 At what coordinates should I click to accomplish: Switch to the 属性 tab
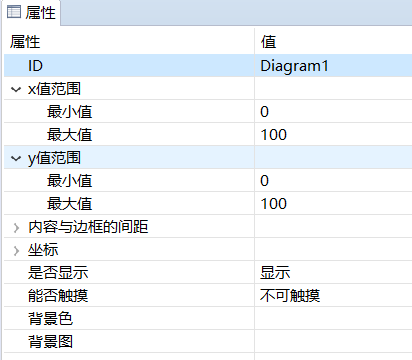pos(31,13)
